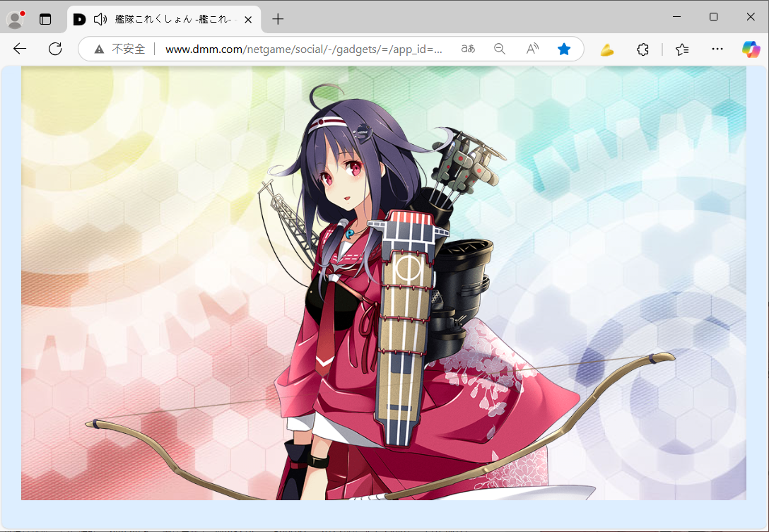Screen dimensions: 769x532
Task: Close the 艦隊これくしょん tab
Action: 248,20
